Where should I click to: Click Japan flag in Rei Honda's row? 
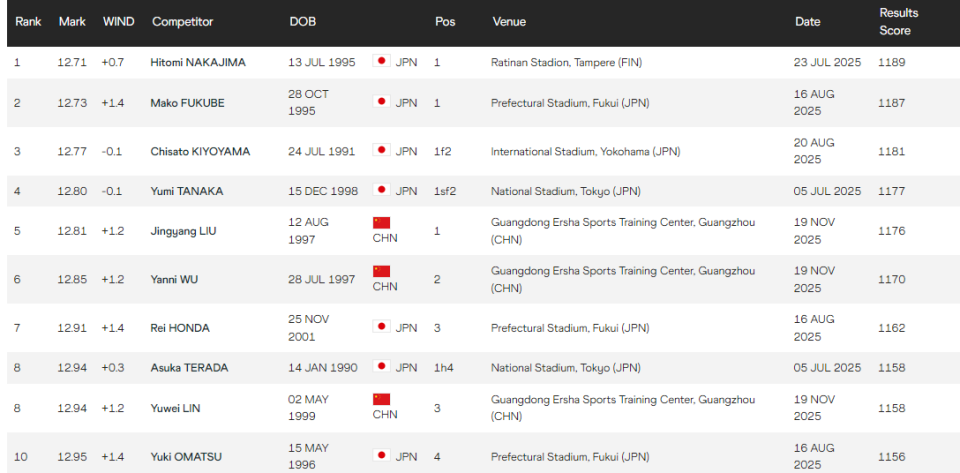tap(381, 327)
